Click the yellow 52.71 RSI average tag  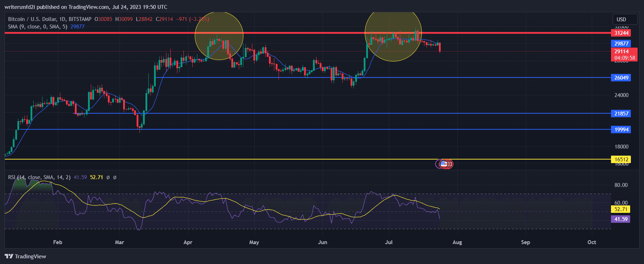coord(621,209)
